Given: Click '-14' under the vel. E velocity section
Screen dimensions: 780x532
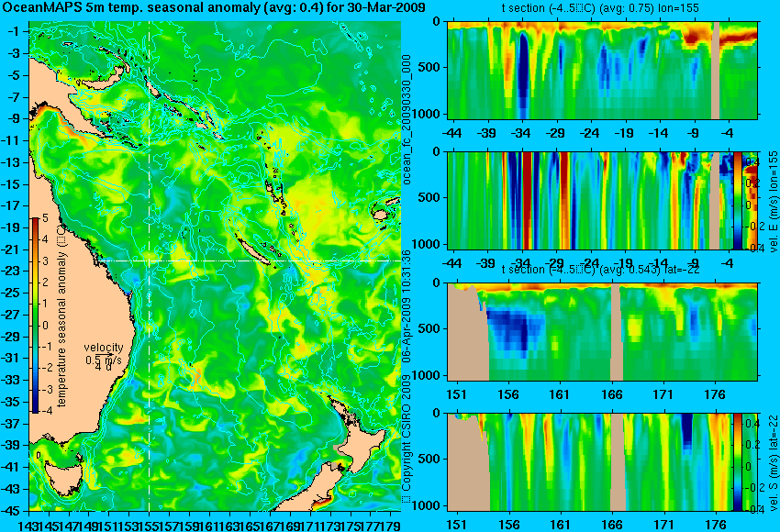Looking at the screenshot, I should [658, 263].
